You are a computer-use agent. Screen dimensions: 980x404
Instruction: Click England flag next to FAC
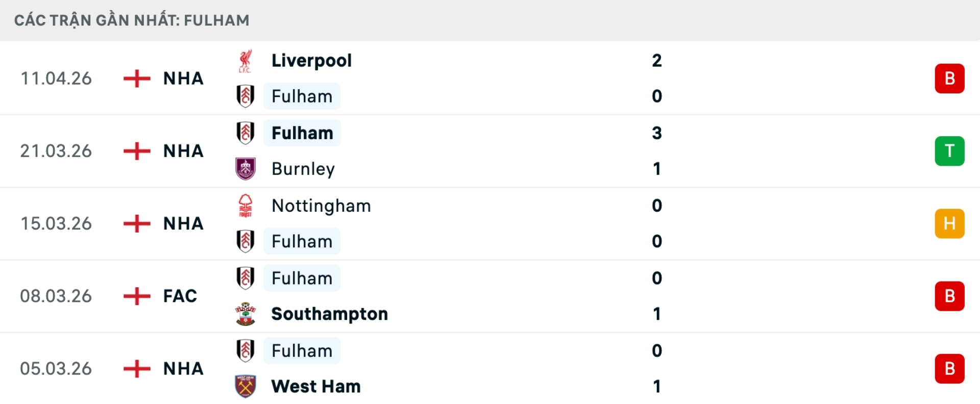click(x=137, y=296)
